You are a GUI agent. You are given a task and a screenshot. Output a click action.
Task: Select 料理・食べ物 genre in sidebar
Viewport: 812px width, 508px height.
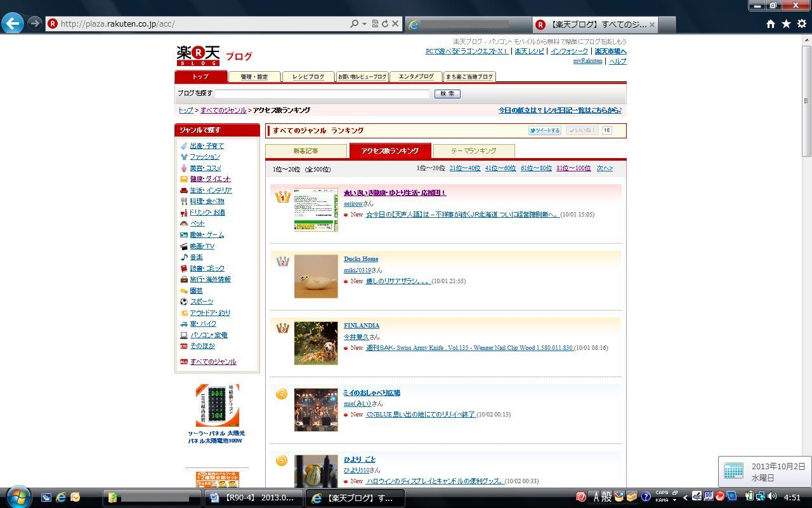point(207,201)
